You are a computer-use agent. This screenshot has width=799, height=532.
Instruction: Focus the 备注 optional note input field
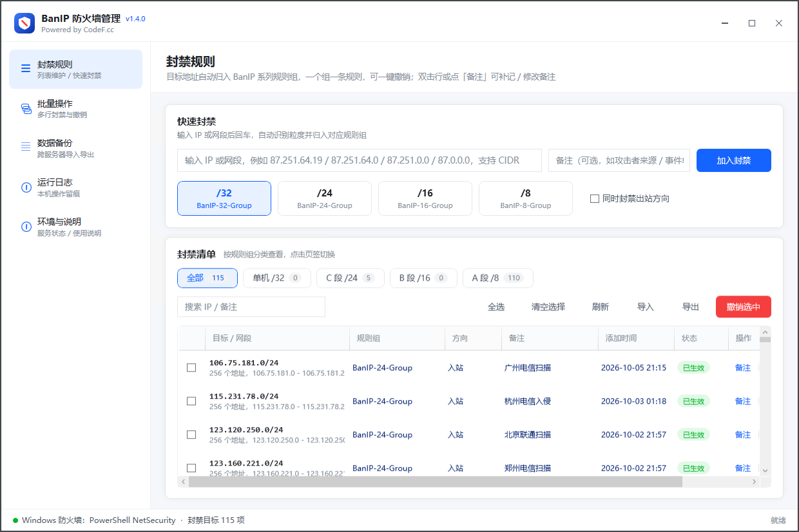pos(619,160)
